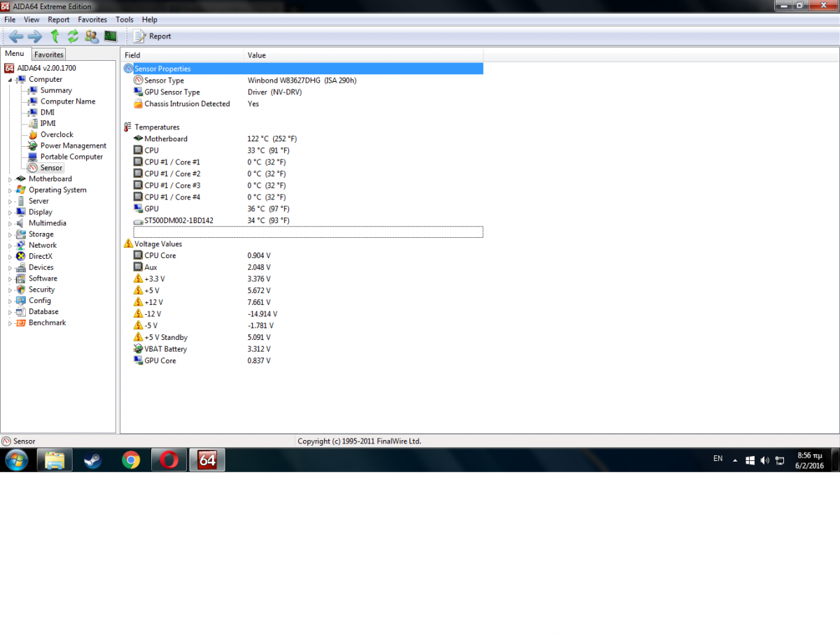Expand the Motherboard tree node
Image resolution: width=840 pixels, height=638 pixels.
point(10,179)
